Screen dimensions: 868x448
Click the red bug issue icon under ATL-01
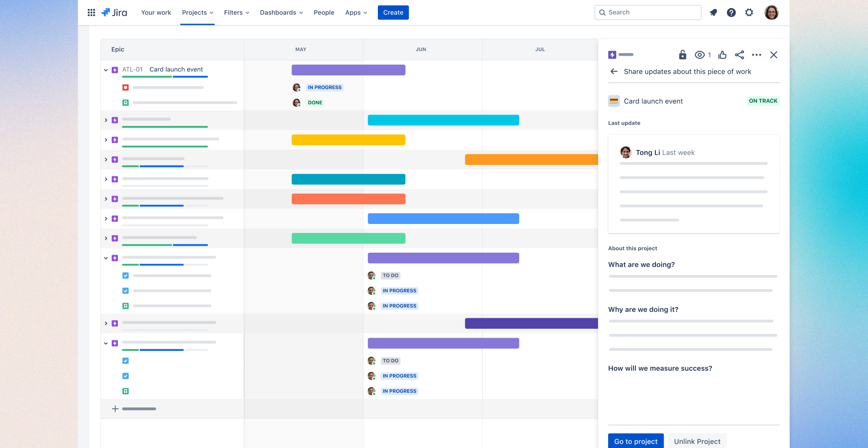[125, 88]
